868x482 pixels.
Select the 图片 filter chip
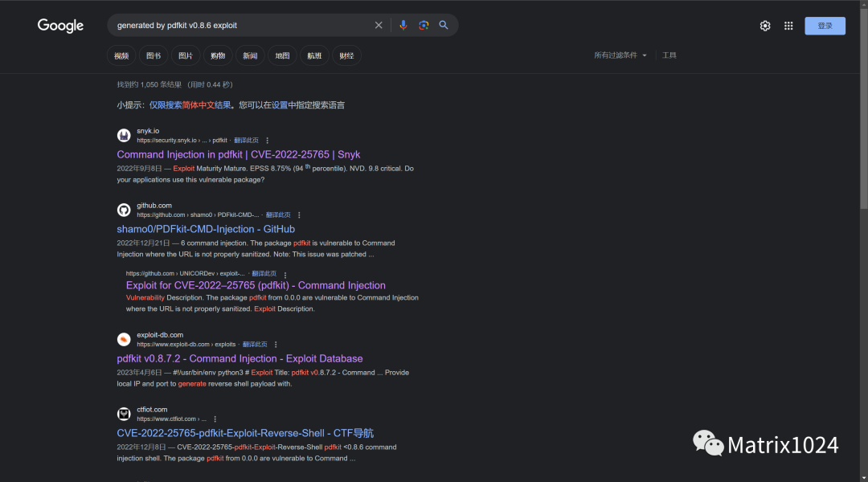(186, 56)
